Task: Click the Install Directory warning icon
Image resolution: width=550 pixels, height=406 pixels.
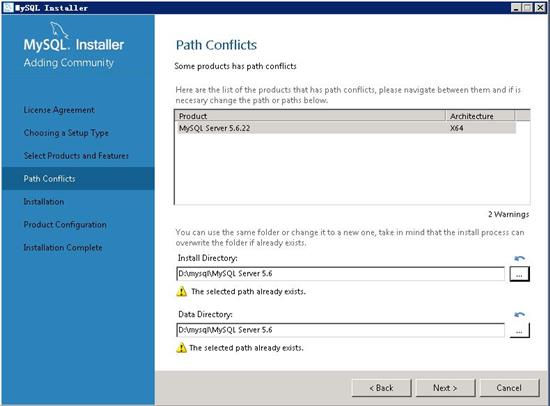Action: (x=181, y=291)
